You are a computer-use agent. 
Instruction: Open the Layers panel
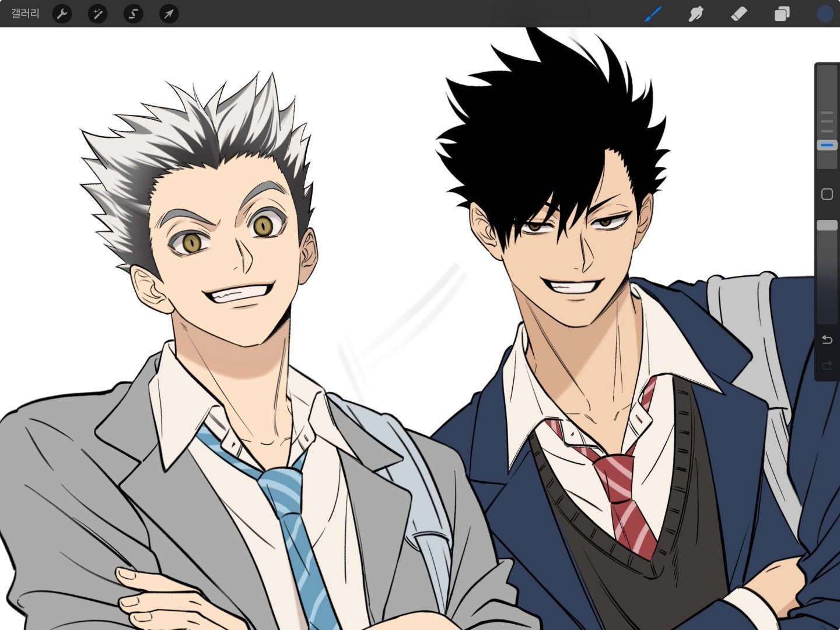782,13
